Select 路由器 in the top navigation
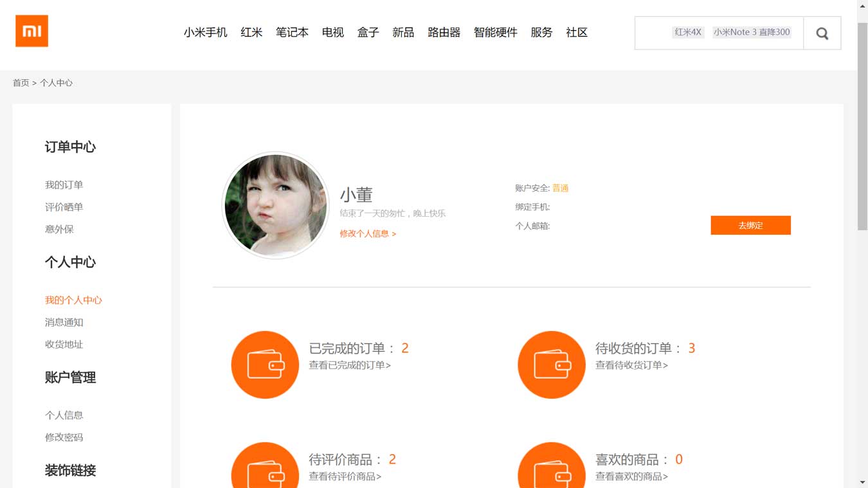 pyautogui.click(x=444, y=32)
